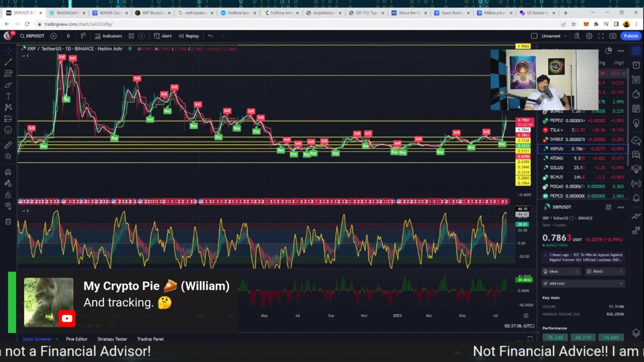Open the Minds button in the details panel
This screenshot has width=644, height=362.
click(605, 271)
